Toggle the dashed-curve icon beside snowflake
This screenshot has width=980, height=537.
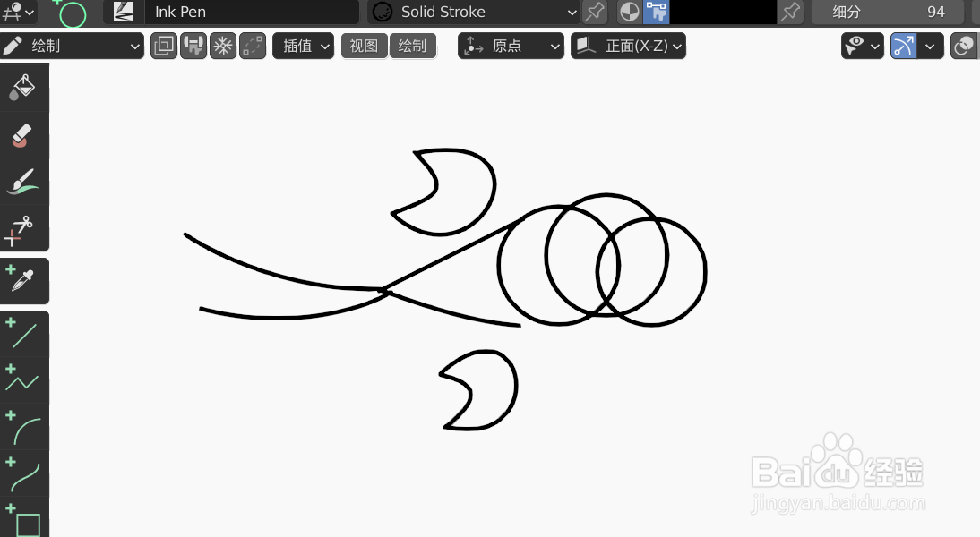(x=253, y=47)
